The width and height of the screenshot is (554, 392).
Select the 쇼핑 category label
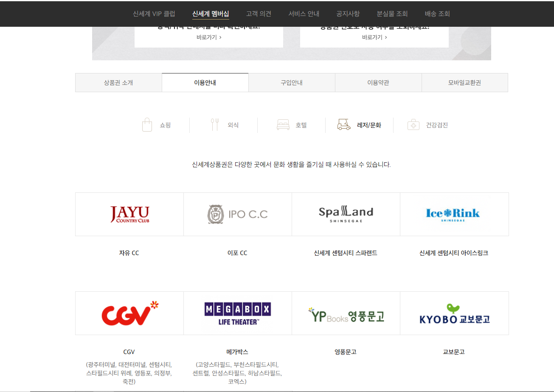pos(165,125)
